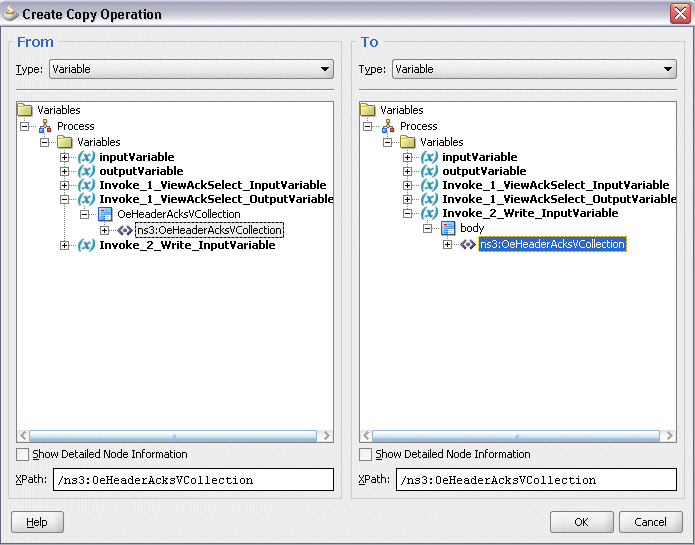Expand Invoke_2_Write_InputVariable in From tree
695x545 pixels.
tap(65, 245)
